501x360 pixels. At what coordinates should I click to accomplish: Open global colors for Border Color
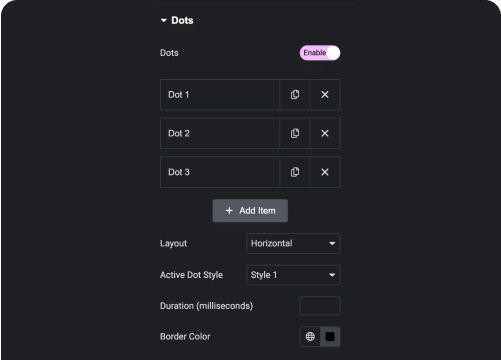[x=310, y=337]
